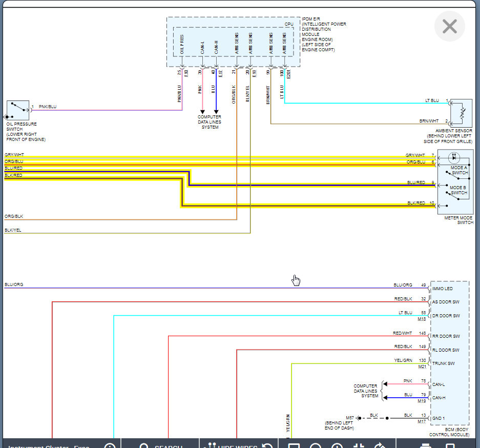This screenshot has height=448, width=480.
Task: Click the highlighted GRY/WHT wire
Action: tap(205, 157)
